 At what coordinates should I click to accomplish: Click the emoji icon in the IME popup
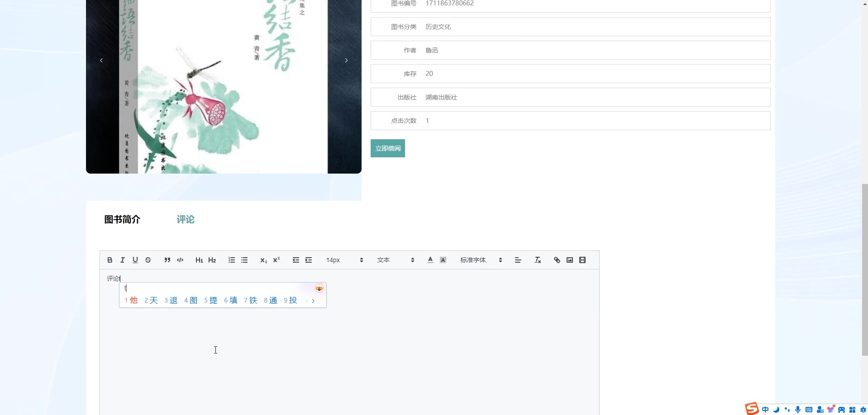tap(319, 288)
